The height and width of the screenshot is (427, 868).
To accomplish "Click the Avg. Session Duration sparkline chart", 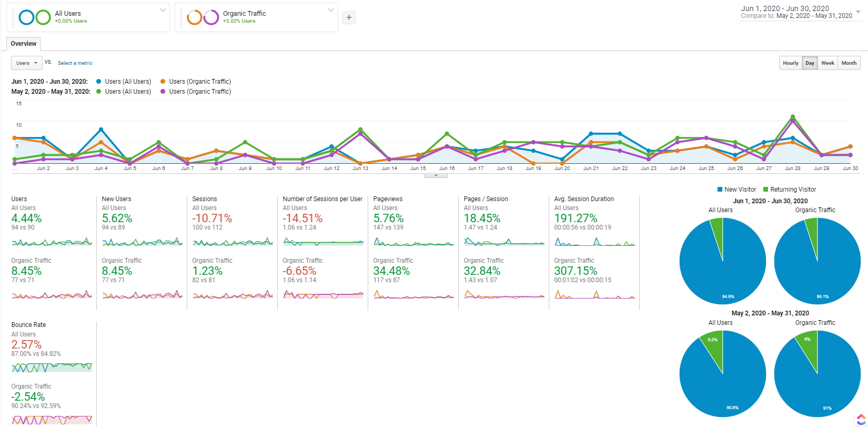I will (594, 242).
